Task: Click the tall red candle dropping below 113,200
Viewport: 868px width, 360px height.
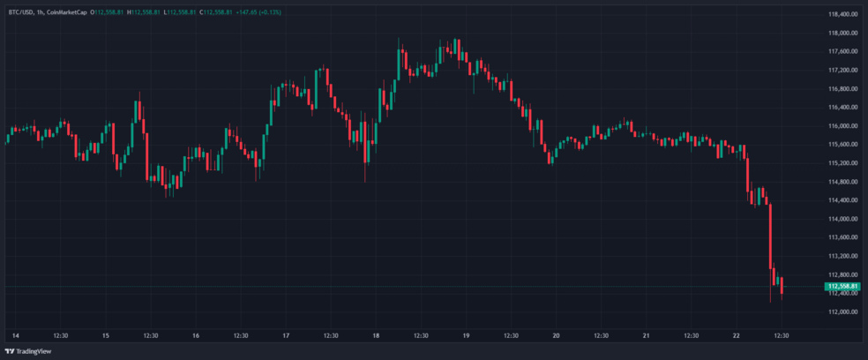Action: [x=770, y=236]
